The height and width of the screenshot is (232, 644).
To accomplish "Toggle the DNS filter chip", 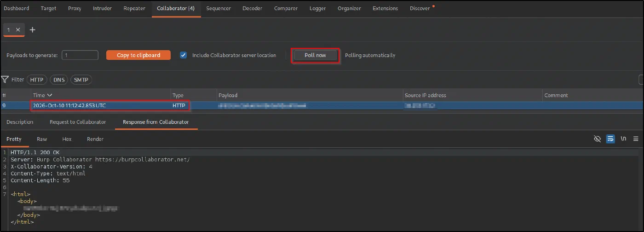I will [x=59, y=80].
